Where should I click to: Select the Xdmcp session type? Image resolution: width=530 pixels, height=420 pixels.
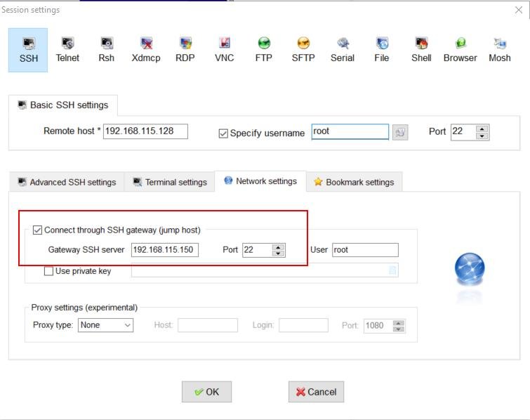[x=146, y=50]
